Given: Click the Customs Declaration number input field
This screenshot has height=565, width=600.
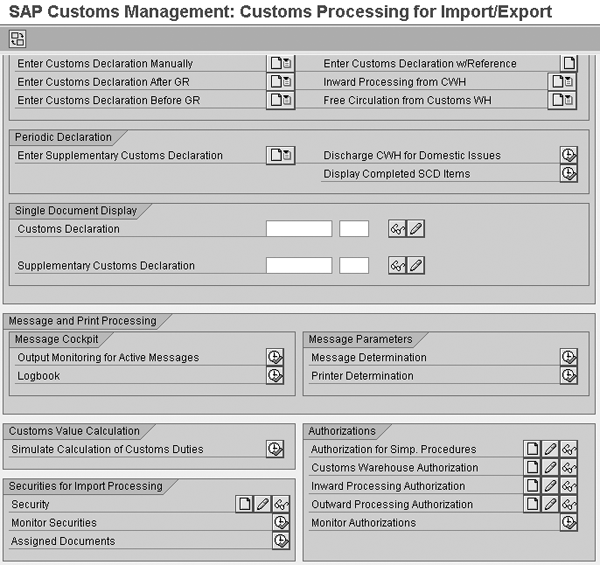Looking at the screenshot, I should pos(299,229).
